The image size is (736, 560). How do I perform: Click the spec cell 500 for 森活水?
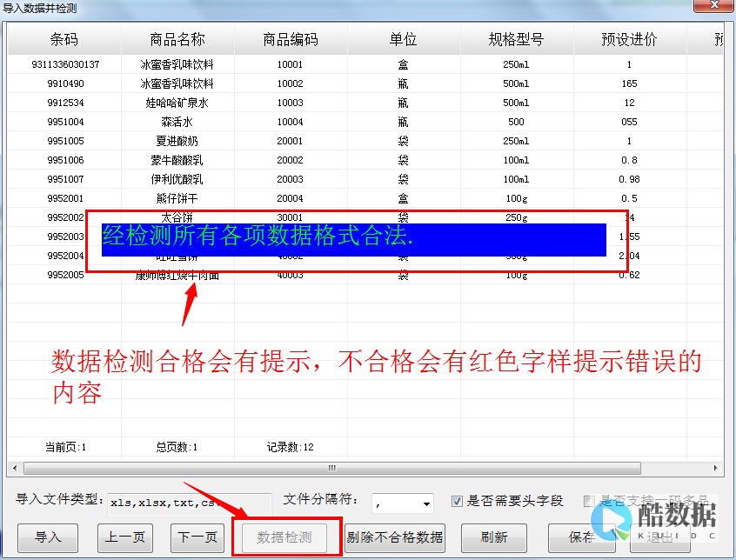(516, 122)
